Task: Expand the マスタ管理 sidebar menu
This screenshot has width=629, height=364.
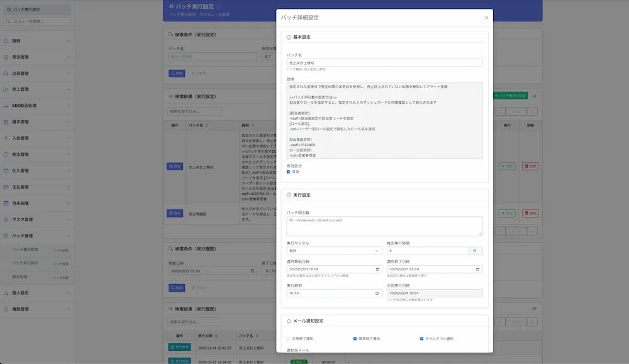Action: (x=36, y=219)
